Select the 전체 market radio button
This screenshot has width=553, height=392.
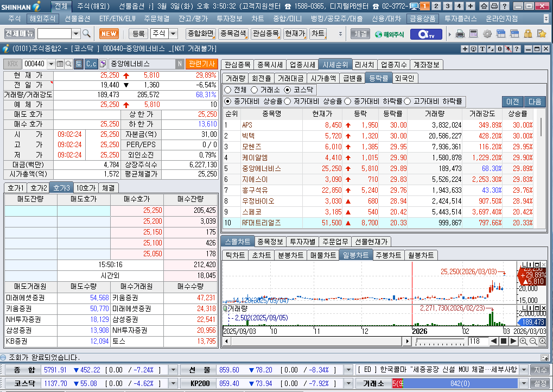[228, 90]
